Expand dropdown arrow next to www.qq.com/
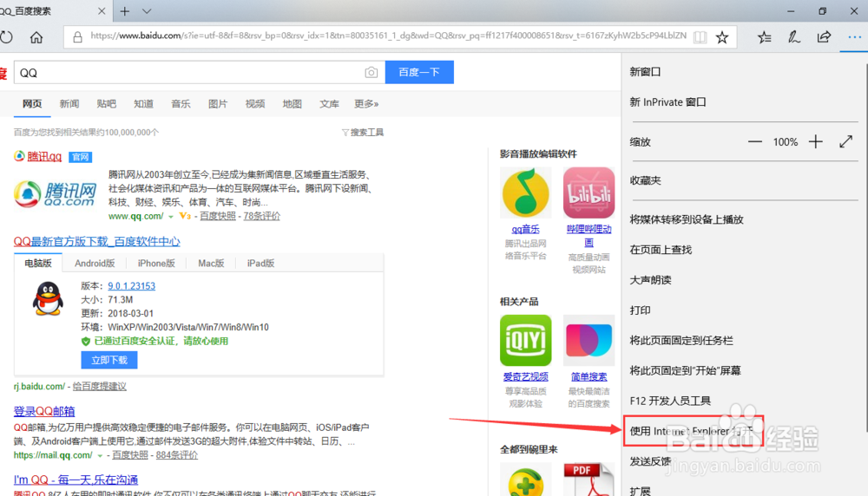Image resolution: width=868 pixels, height=496 pixels. point(170,217)
